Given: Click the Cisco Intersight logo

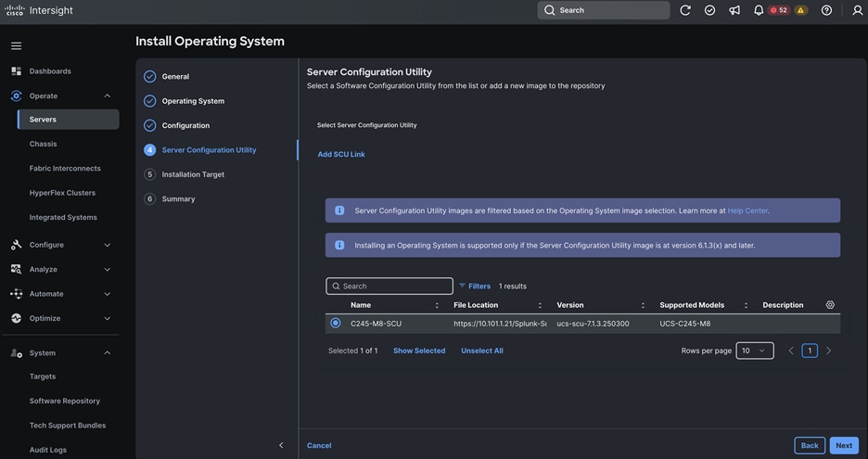Looking at the screenshot, I should pyautogui.click(x=39, y=10).
